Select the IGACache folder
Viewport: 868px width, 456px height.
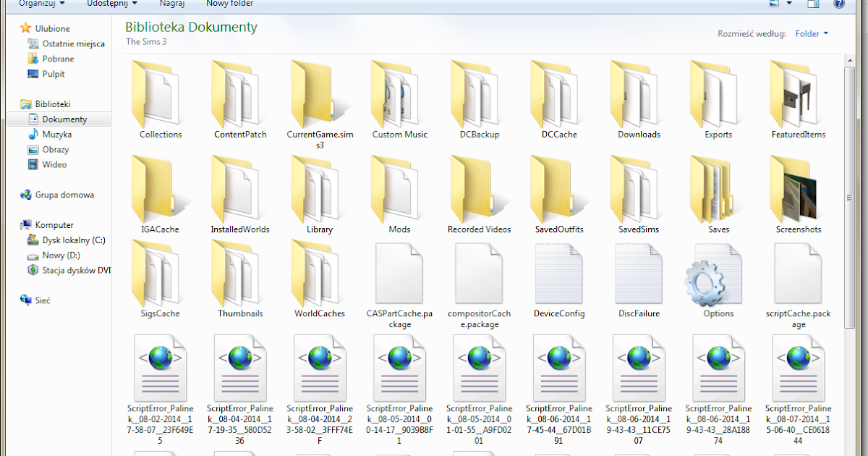[161, 195]
